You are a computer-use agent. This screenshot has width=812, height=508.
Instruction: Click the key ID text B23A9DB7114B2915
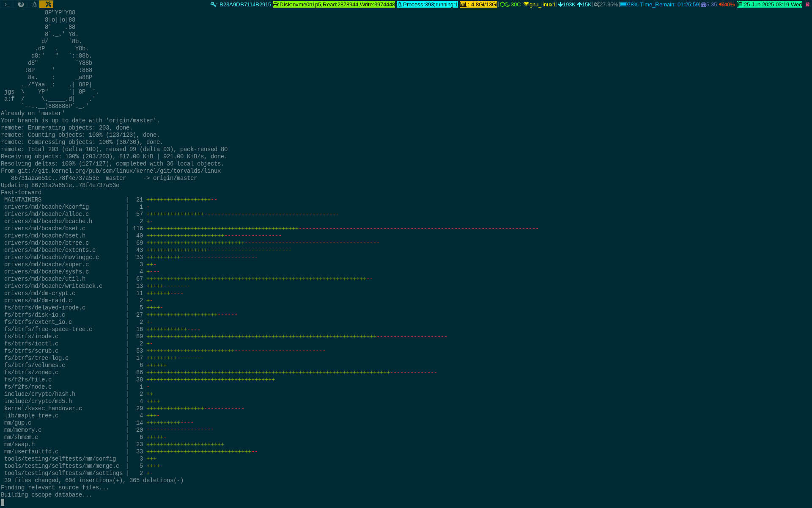click(x=245, y=5)
